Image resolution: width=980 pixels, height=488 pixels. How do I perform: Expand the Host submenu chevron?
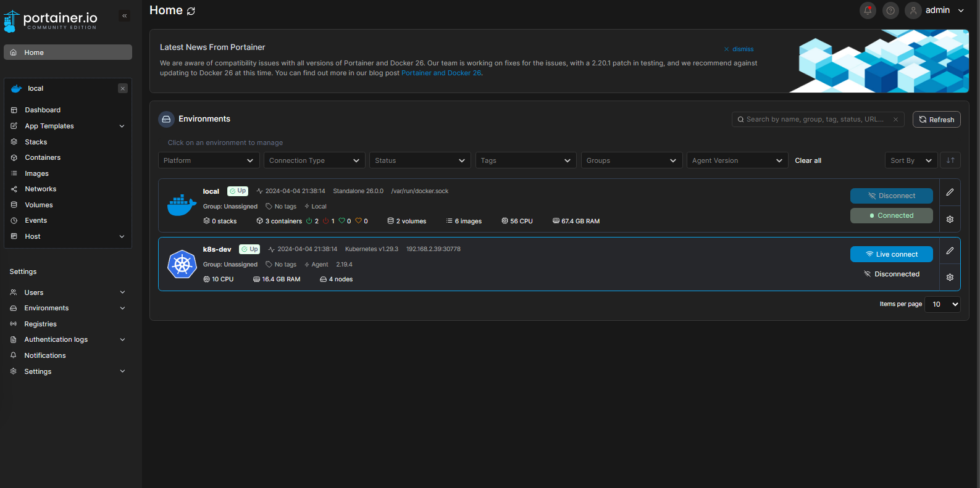point(122,236)
